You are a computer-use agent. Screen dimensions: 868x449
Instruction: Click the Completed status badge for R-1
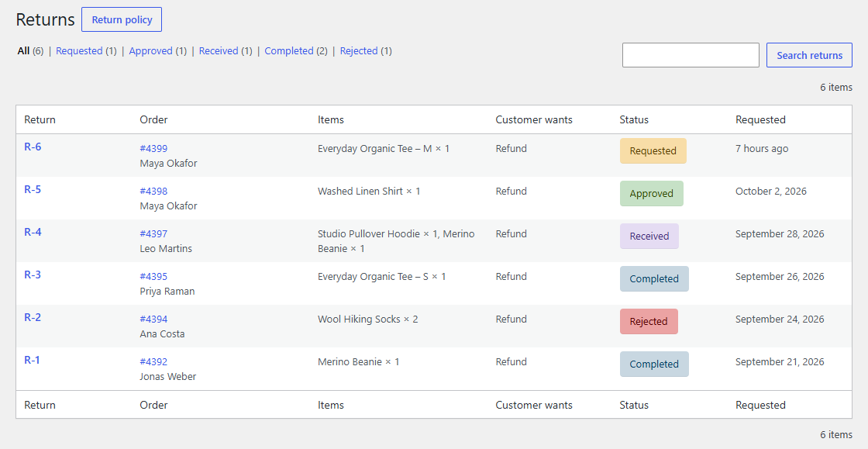click(x=654, y=364)
